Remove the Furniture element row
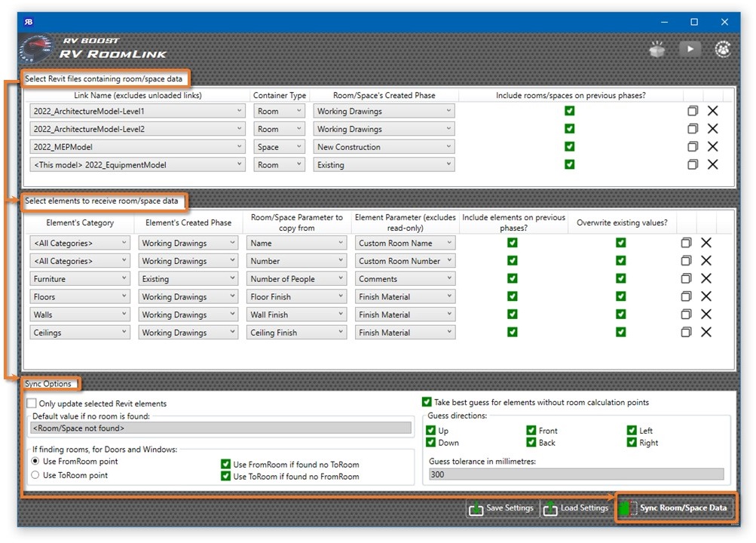The image size is (756, 543). pos(706,278)
